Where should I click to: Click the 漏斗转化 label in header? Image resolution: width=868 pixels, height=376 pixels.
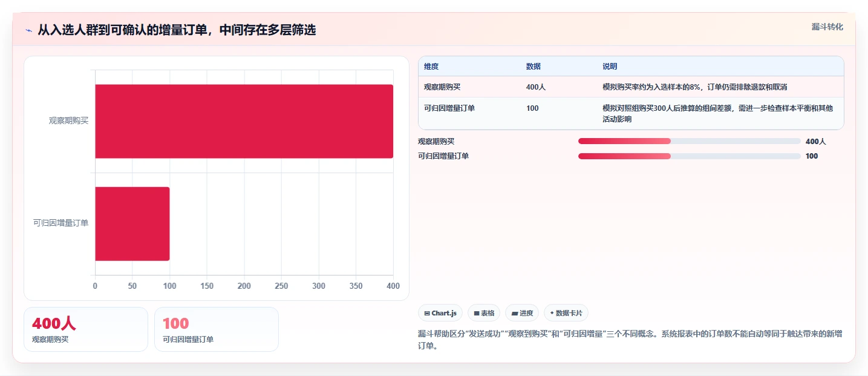click(x=827, y=27)
